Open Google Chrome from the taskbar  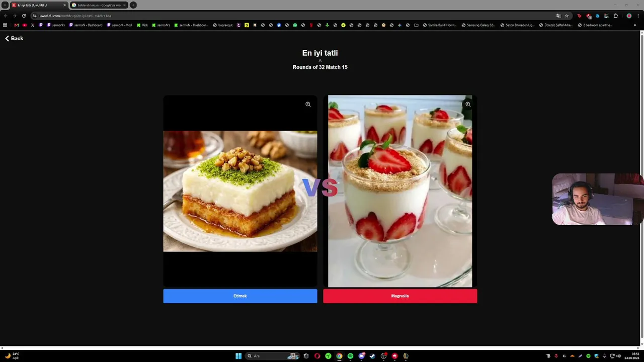click(339, 356)
